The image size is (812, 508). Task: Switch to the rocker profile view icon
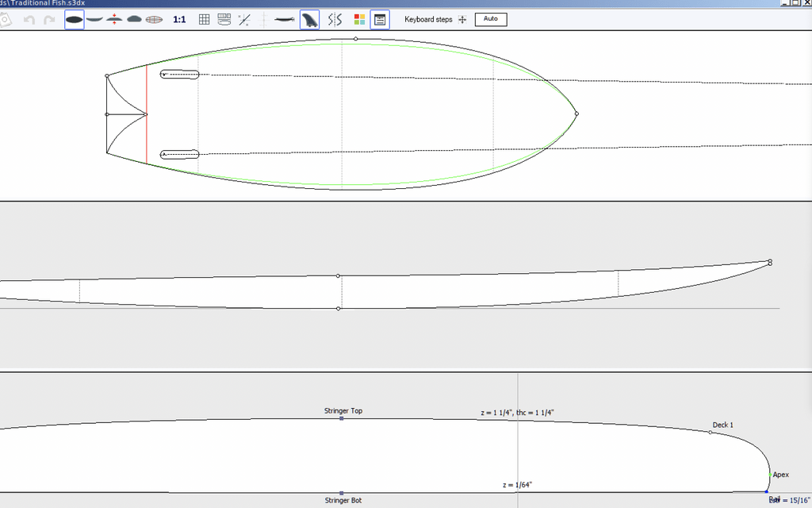pyautogui.click(x=94, y=19)
